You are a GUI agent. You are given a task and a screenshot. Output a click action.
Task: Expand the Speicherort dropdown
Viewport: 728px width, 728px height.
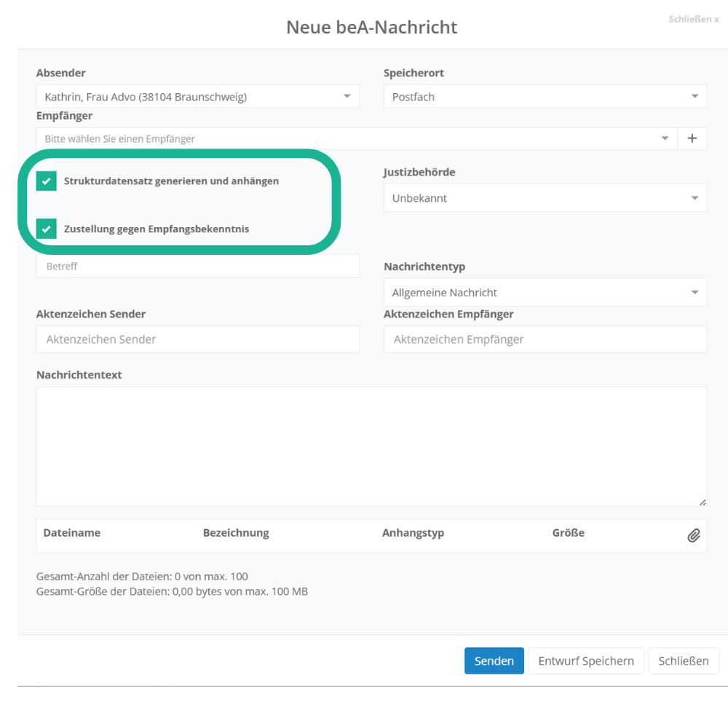tap(545, 97)
